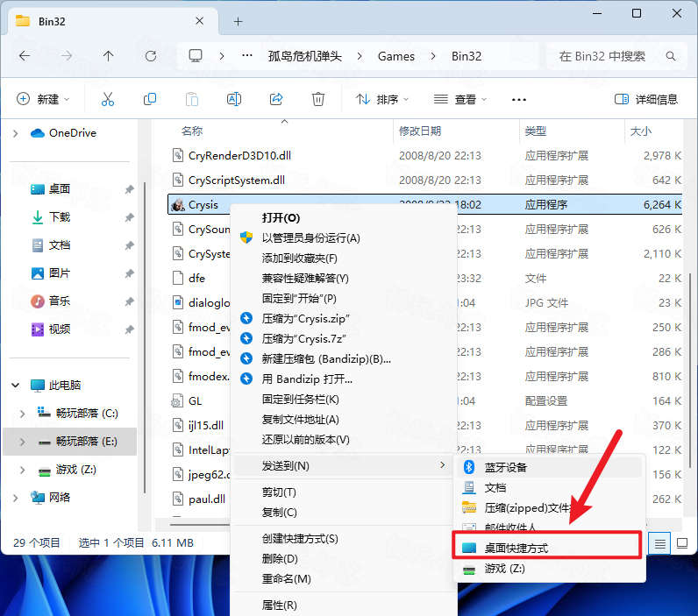The height and width of the screenshot is (616, 698).
Task: Switch to details list view icon
Action: [659, 543]
